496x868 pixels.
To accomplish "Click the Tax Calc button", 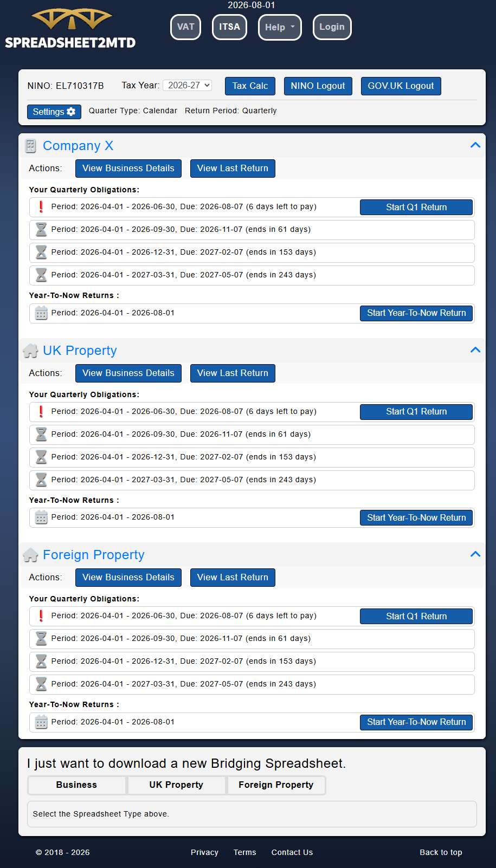I will tap(250, 86).
